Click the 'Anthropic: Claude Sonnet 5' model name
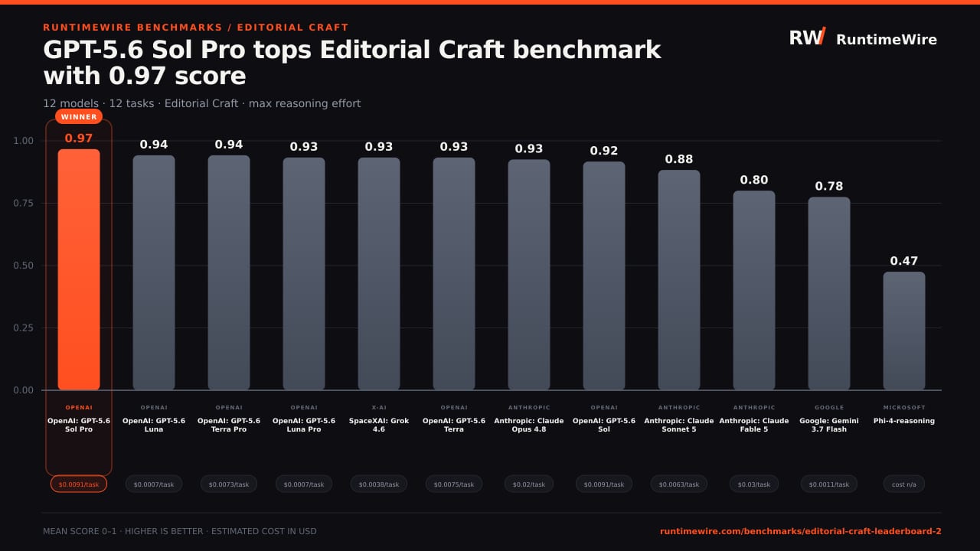Image resolution: width=980 pixels, height=551 pixels. click(679, 425)
